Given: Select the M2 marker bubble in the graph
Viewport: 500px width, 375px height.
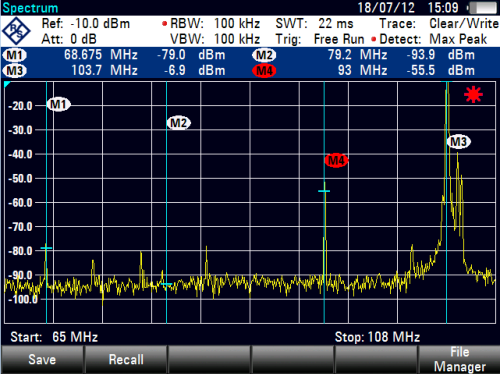Looking at the screenshot, I should [179, 123].
